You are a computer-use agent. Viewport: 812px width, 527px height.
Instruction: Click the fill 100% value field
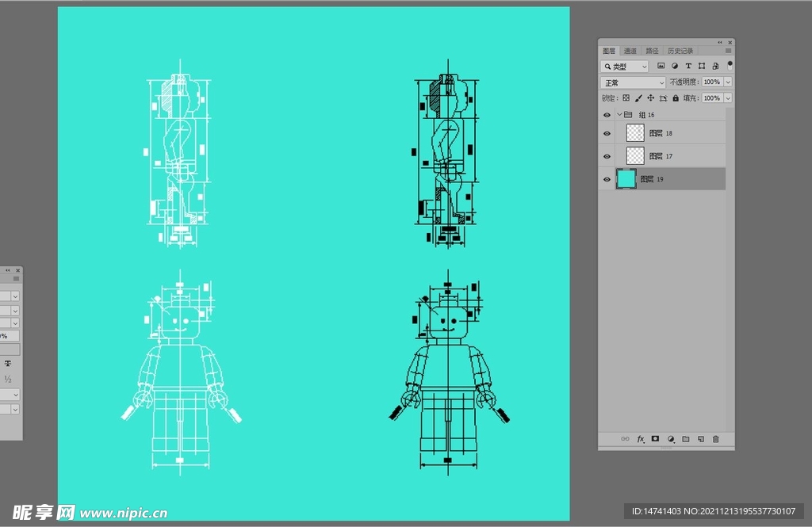(712, 97)
